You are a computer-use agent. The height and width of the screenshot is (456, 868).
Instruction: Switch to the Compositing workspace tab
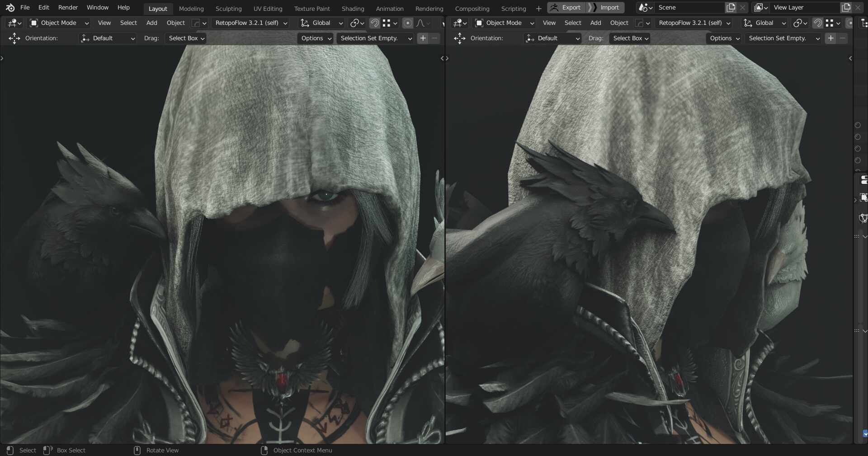pos(472,9)
